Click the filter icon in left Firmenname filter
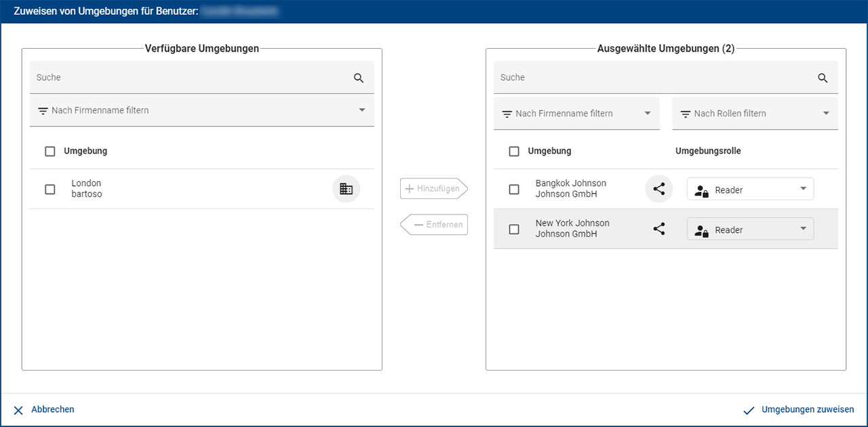The height and width of the screenshot is (427, 868). point(43,111)
